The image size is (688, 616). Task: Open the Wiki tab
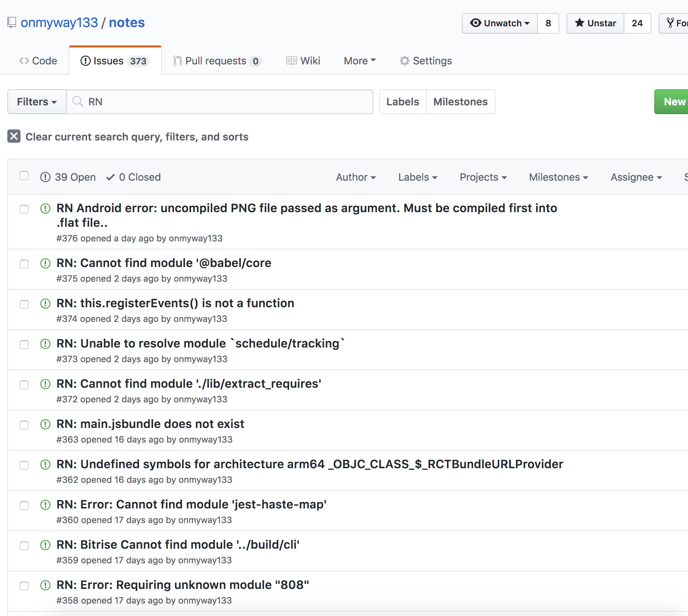coord(303,61)
